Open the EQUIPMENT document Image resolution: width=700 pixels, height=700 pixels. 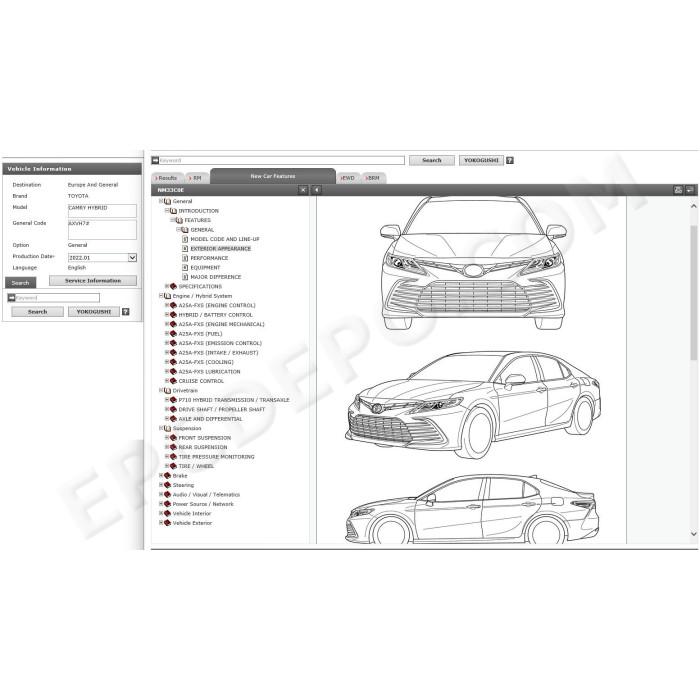[x=205, y=267]
